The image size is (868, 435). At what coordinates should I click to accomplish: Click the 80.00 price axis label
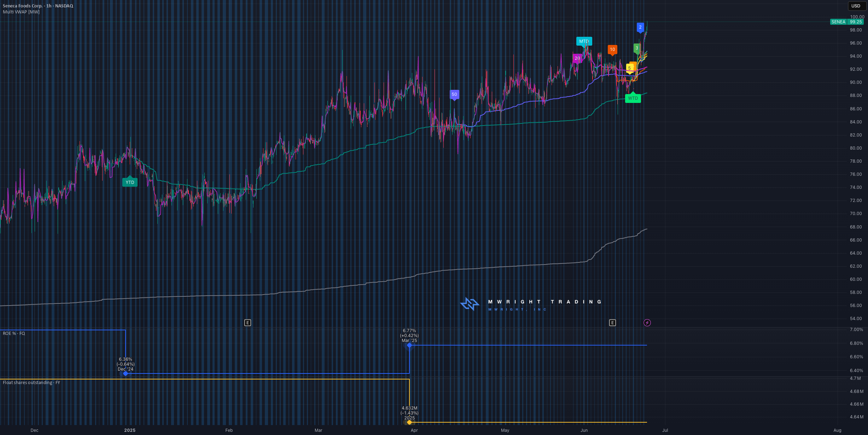(x=856, y=148)
